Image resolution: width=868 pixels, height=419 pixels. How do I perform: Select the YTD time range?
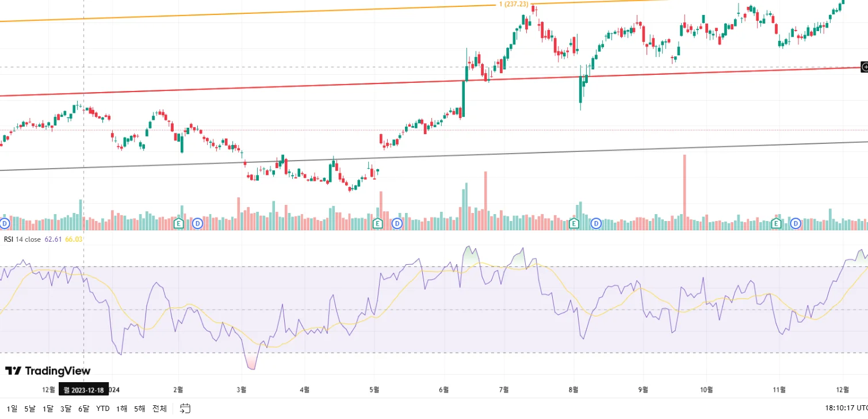tap(103, 409)
